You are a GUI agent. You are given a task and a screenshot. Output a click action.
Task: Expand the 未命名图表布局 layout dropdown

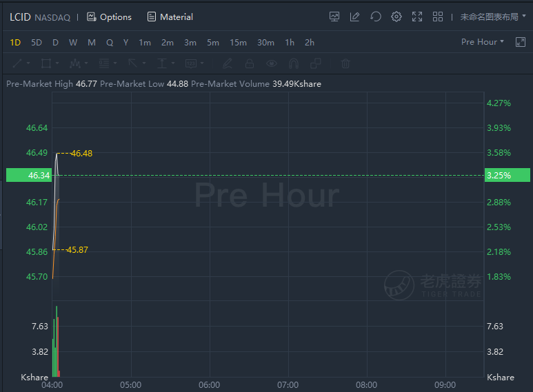click(493, 17)
